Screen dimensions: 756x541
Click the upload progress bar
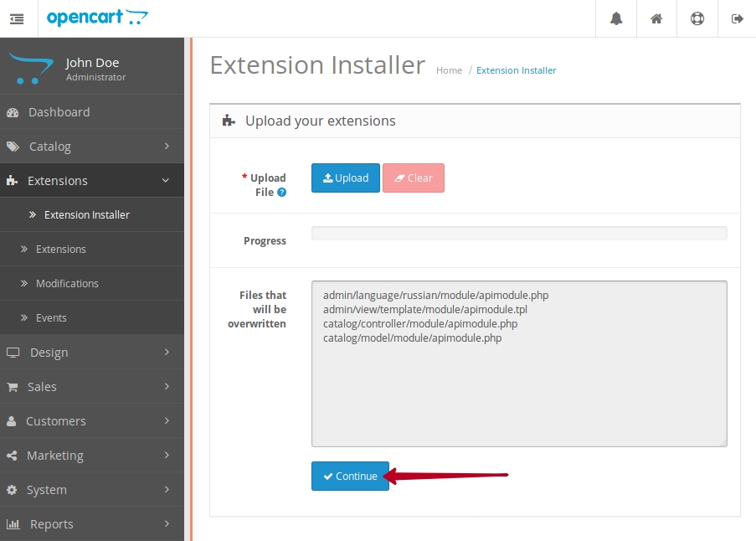[519, 234]
